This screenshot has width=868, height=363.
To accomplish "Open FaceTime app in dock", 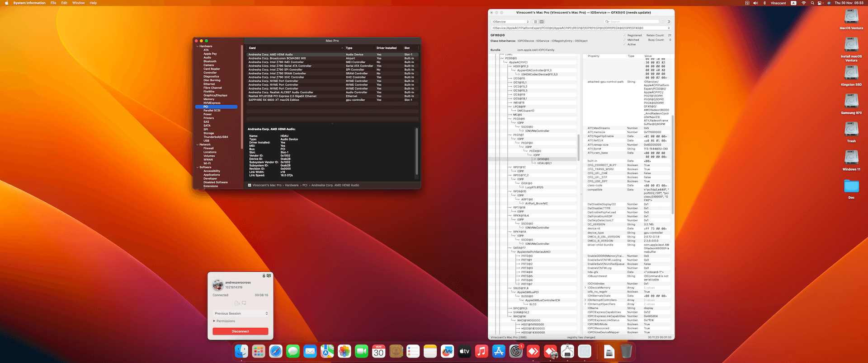I will coord(362,351).
